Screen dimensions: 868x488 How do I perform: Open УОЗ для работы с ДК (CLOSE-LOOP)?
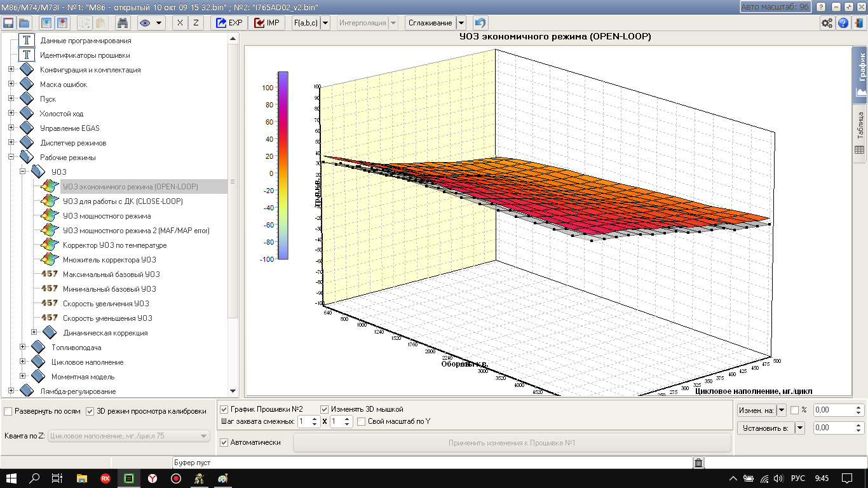(x=123, y=201)
